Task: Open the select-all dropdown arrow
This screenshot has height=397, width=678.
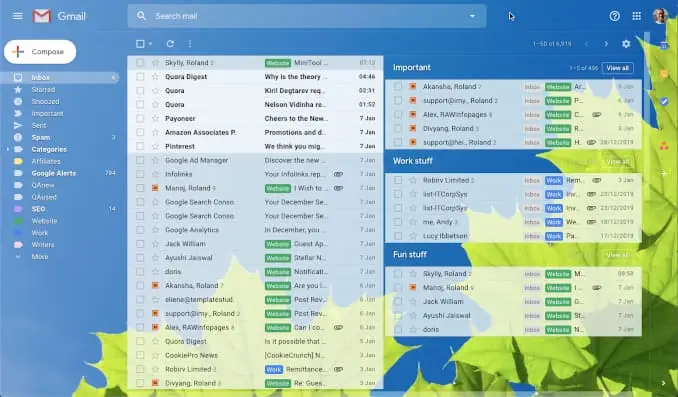Action: coord(150,44)
